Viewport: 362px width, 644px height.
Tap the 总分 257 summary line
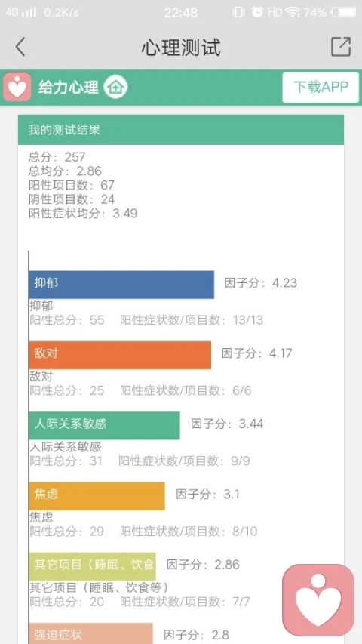pyautogui.click(x=57, y=156)
